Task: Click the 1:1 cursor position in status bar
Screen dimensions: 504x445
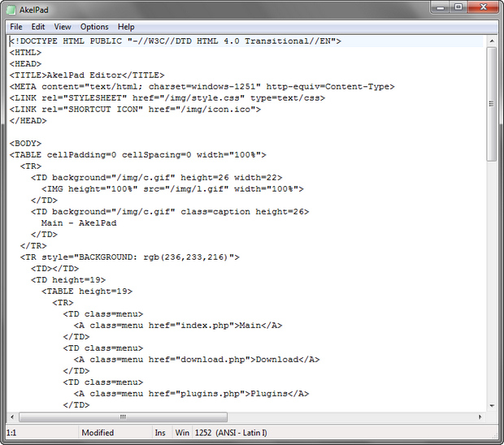Action: pos(11,433)
